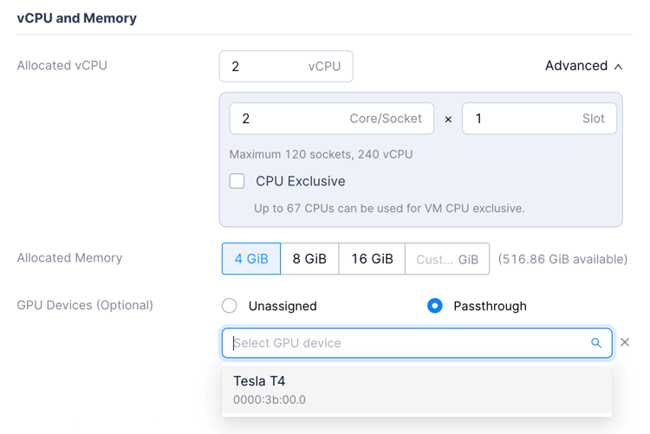Screen dimensions: 650x434
Task: Clear GPU device selection with X icon
Action: point(625,342)
